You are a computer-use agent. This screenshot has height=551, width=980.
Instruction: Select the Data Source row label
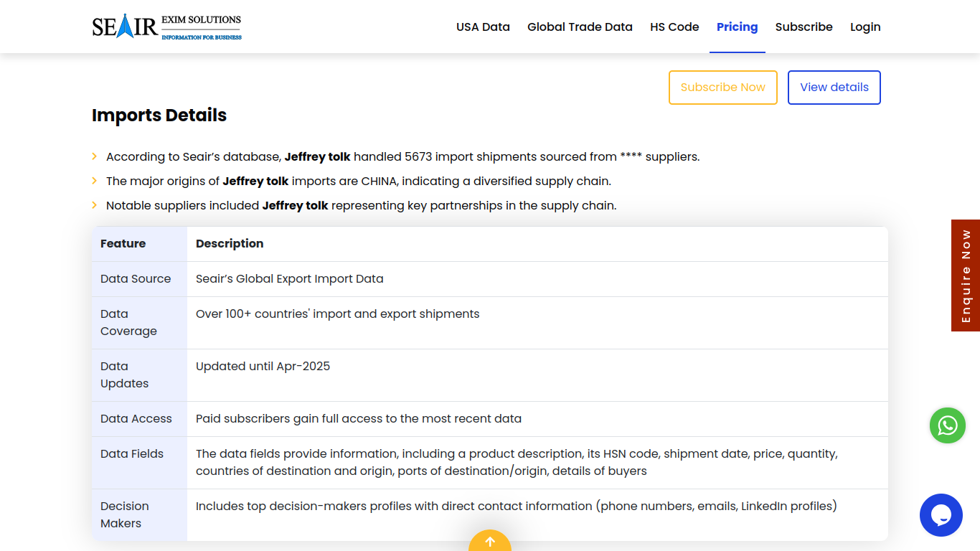pyautogui.click(x=139, y=279)
